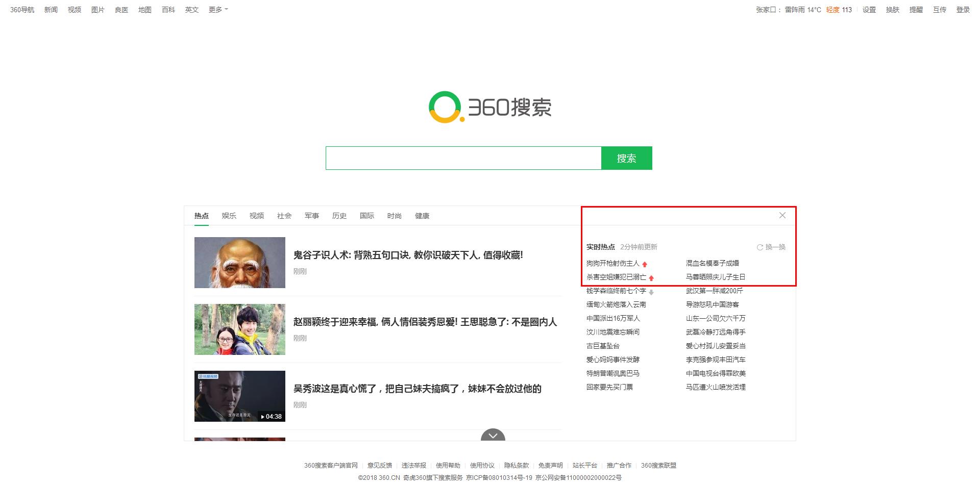Open hot topic 回家要先买门票
The width and height of the screenshot is (980, 487).
tap(609, 387)
